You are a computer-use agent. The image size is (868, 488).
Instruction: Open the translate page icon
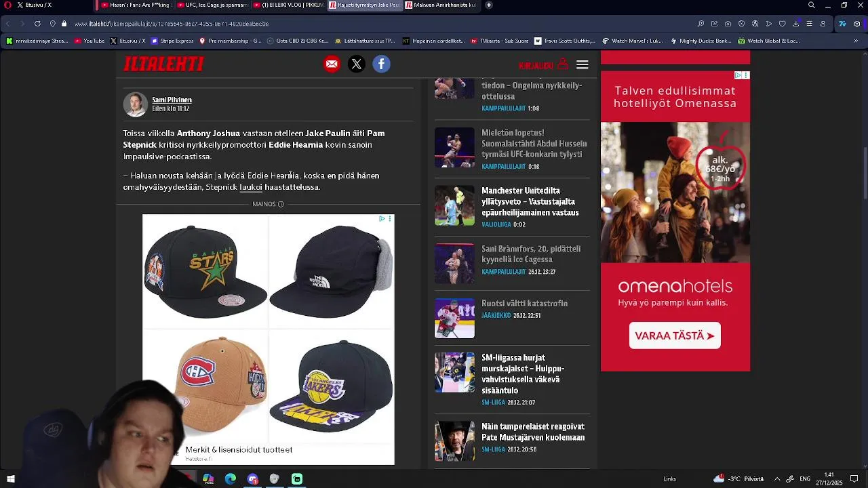[755, 24]
